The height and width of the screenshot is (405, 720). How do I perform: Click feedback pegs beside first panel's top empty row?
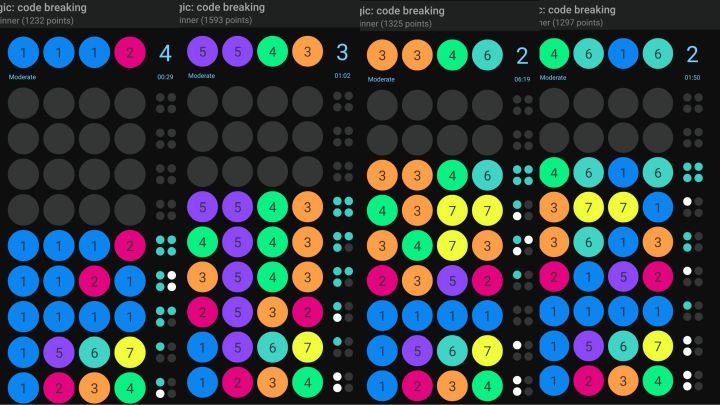[165, 103]
